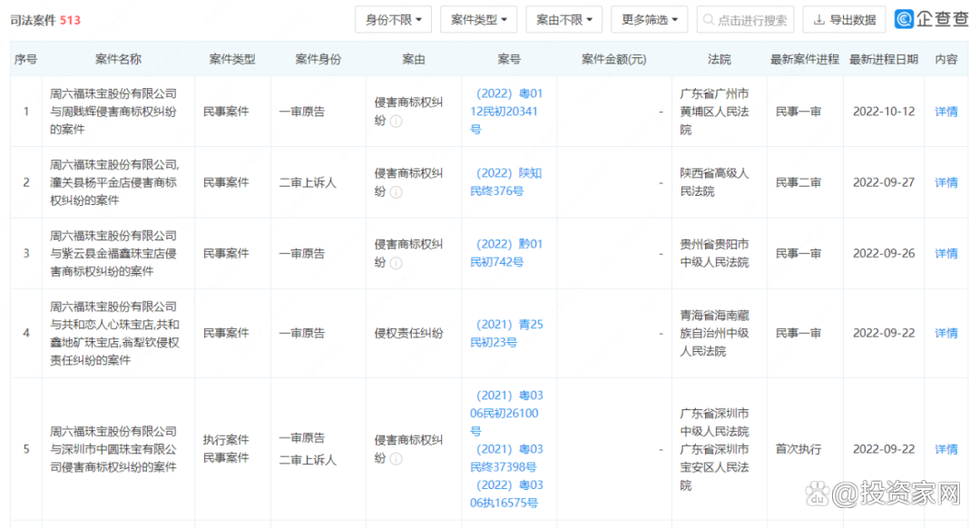Open 详情 details for row 2
Screen dimensions: 980x528
click(x=946, y=182)
